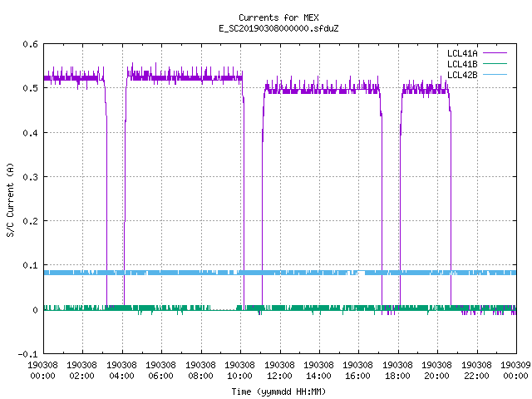Click the y-axis tick value 0.2
The height and width of the screenshot is (399, 532).
[x=30, y=221]
